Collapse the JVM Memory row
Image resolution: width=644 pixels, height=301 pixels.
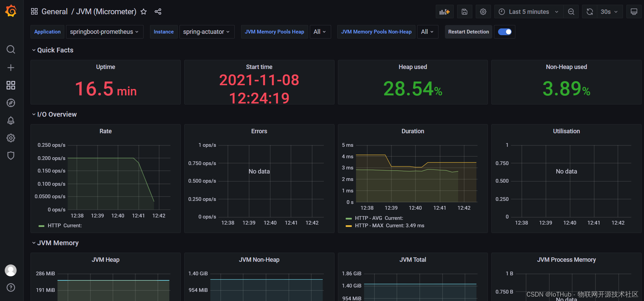(x=55, y=243)
